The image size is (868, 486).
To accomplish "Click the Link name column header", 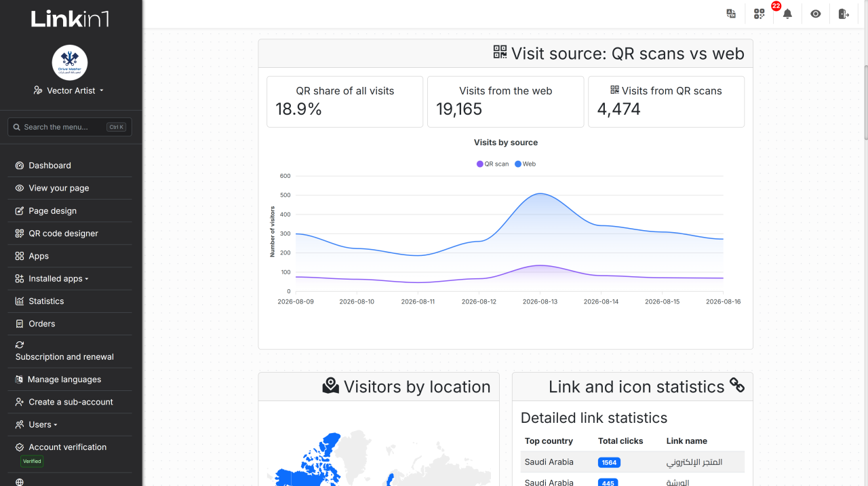I will coord(687,441).
